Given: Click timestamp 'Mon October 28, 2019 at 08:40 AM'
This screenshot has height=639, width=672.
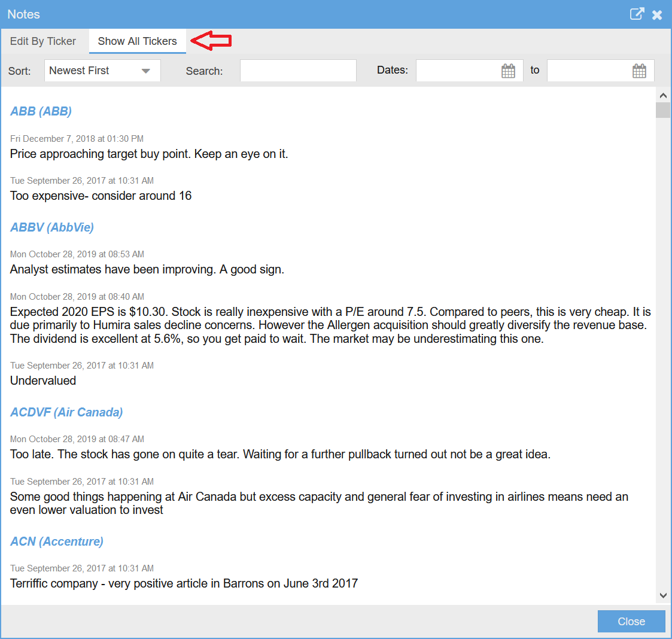Looking at the screenshot, I should coord(77,297).
